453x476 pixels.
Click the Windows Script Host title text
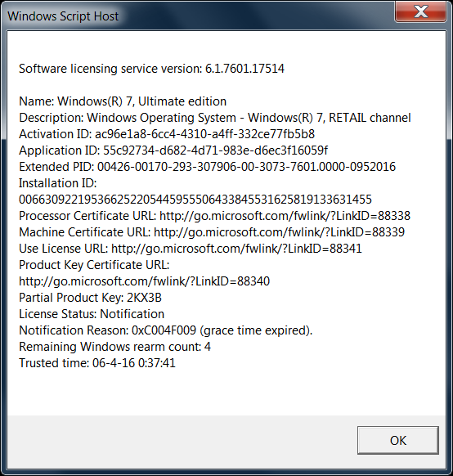pyautogui.click(x=63, y=16)
